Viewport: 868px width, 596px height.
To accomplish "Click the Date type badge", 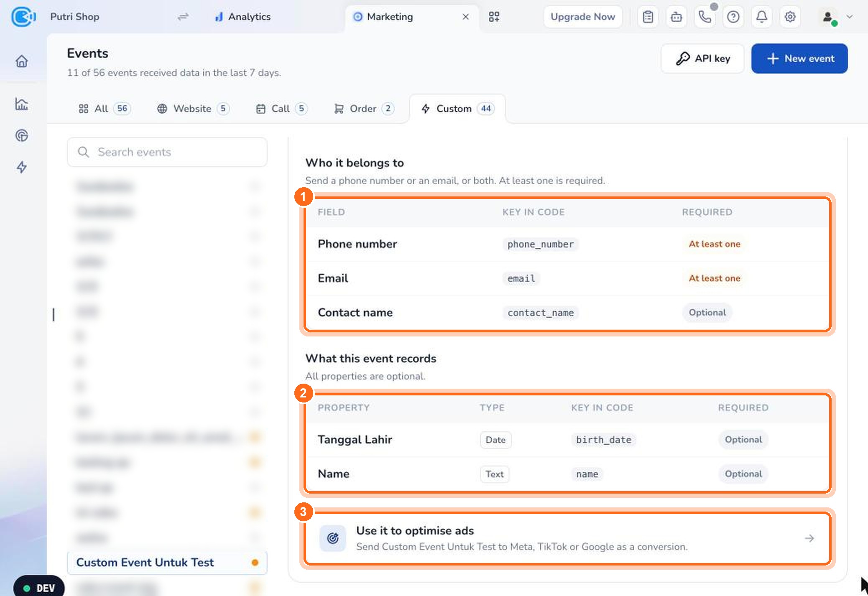I will click(x=495, y=440).
